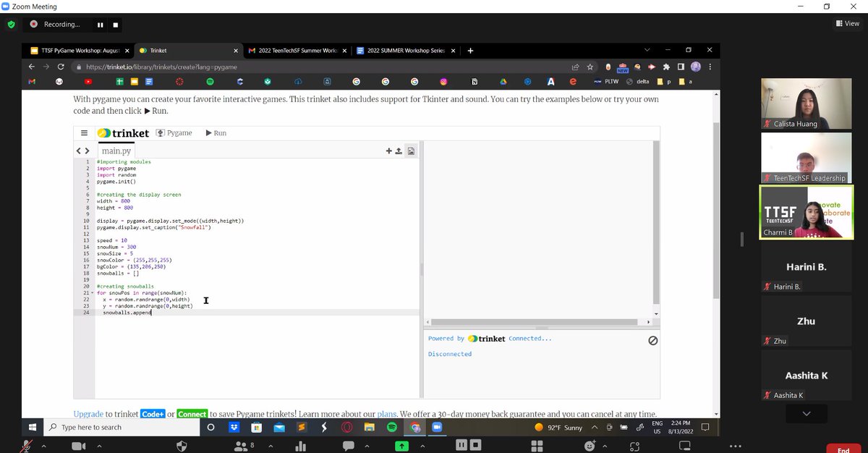Open the trinket hamburger menu
868x453 pixels.
tap(84, 133)
